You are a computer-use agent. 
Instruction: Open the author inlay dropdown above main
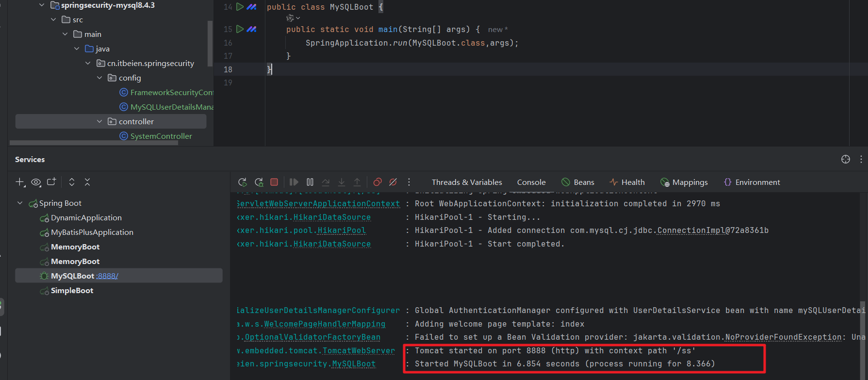point(293,18)
